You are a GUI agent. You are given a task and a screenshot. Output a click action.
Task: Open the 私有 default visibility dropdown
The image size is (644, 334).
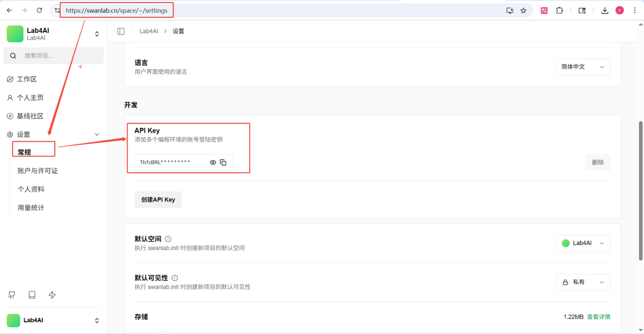[x=583, y=282]
